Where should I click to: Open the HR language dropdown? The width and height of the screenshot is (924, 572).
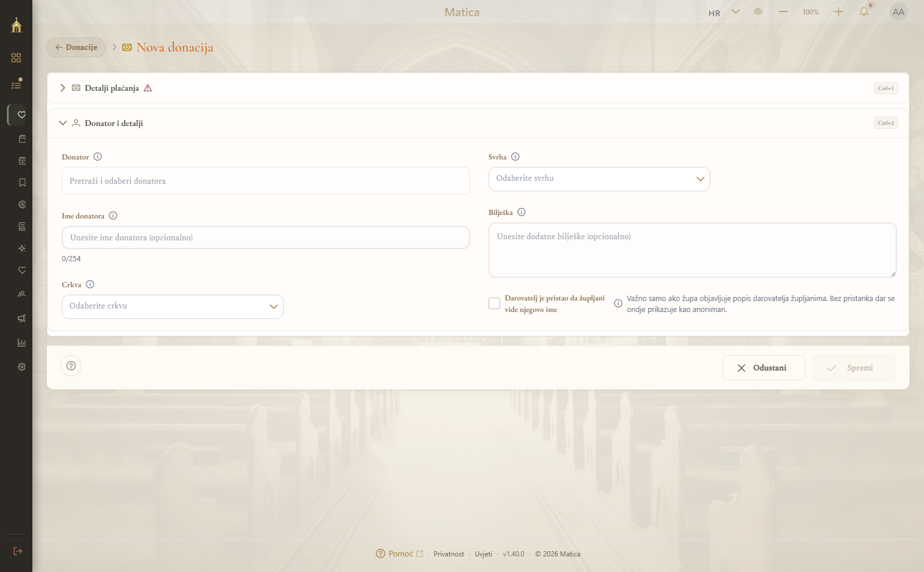(x=724, y=12)
